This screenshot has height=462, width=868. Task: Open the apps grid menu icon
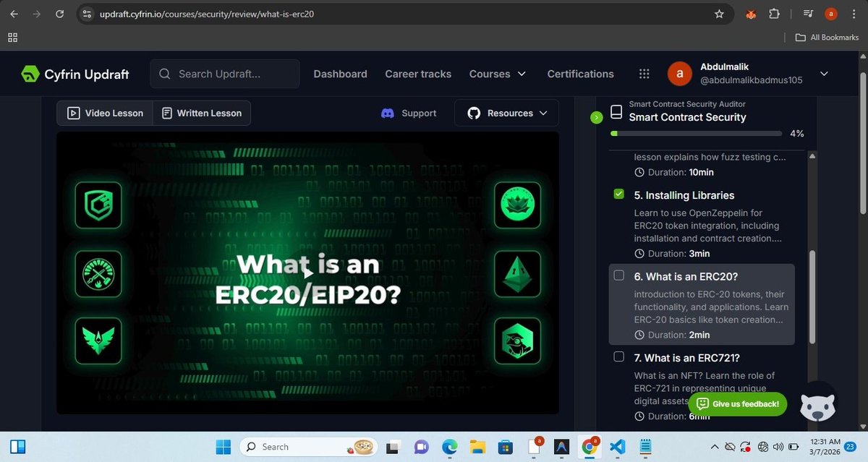[644, 74]
